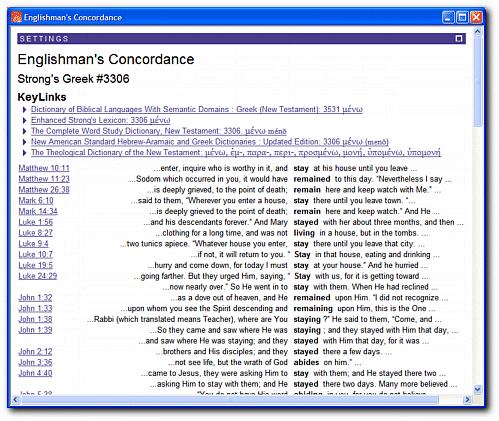Go to Luke 24:29 reference

pyautogui.click(x=38, y=276)
